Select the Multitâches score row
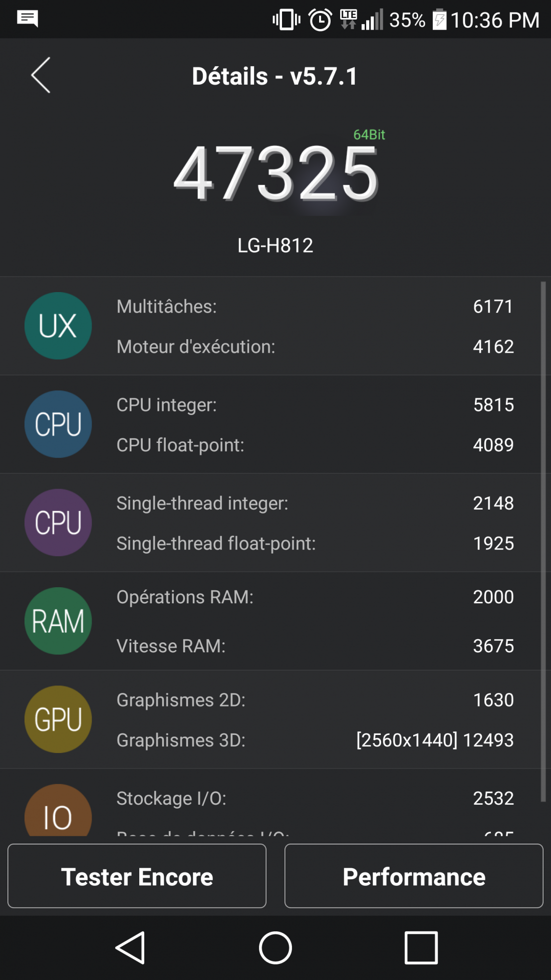Screen dimensions: 551x980 (315, 307)
